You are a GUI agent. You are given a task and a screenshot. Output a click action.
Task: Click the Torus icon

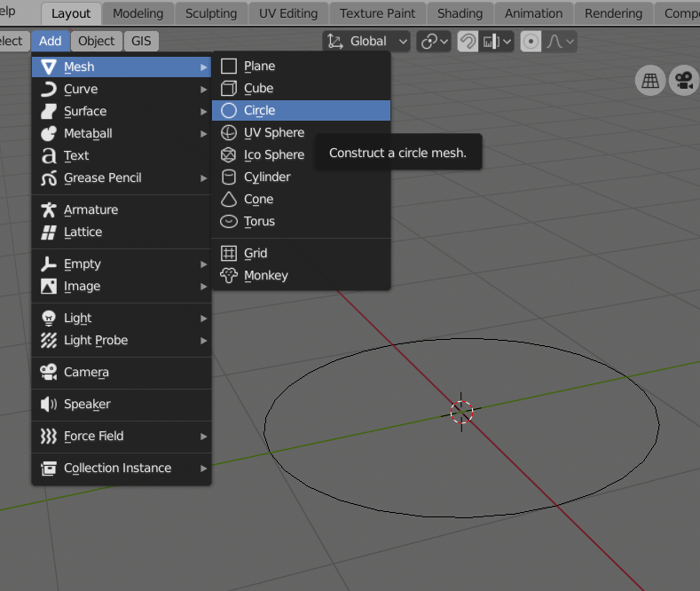229,221
